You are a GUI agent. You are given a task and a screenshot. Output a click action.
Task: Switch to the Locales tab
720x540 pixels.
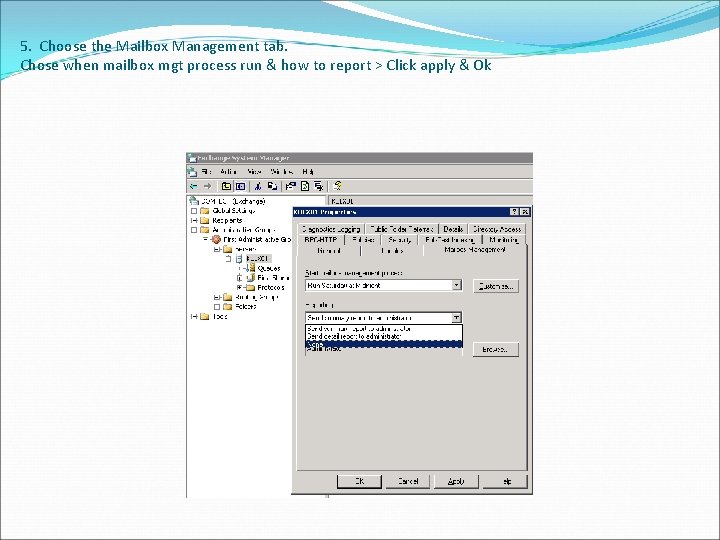click(392, 251)
